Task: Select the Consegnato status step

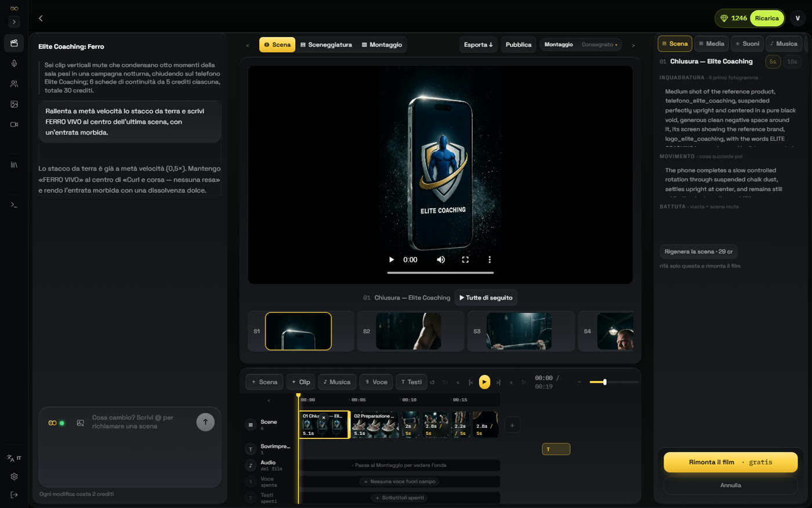Action: (x=599, y=45)
